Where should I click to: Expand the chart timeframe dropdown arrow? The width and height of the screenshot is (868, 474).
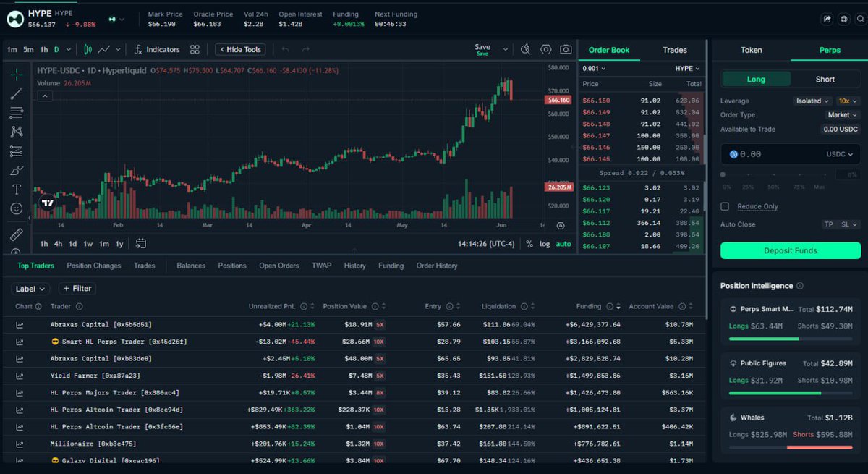(69, 50)
